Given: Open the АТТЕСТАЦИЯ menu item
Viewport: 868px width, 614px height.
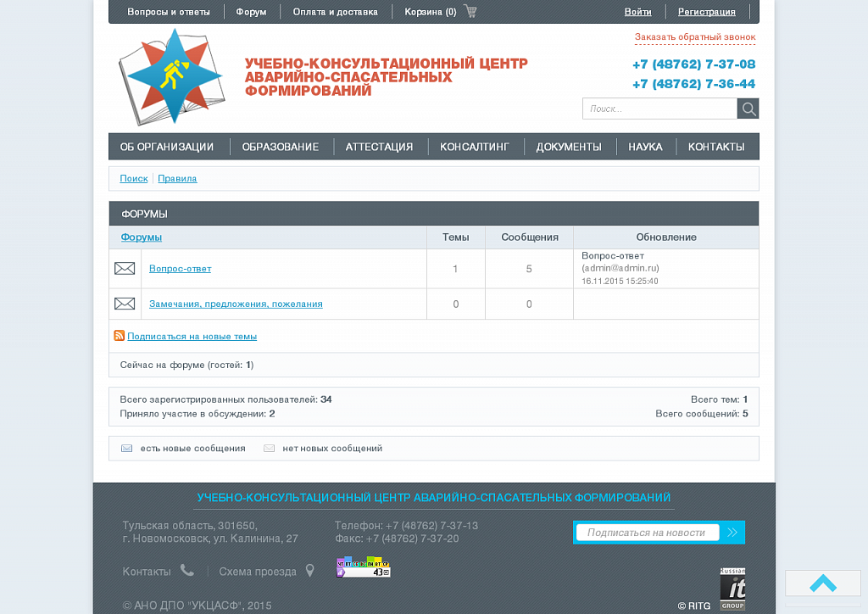Looking at the screenshot, I should tap(379, 147).
